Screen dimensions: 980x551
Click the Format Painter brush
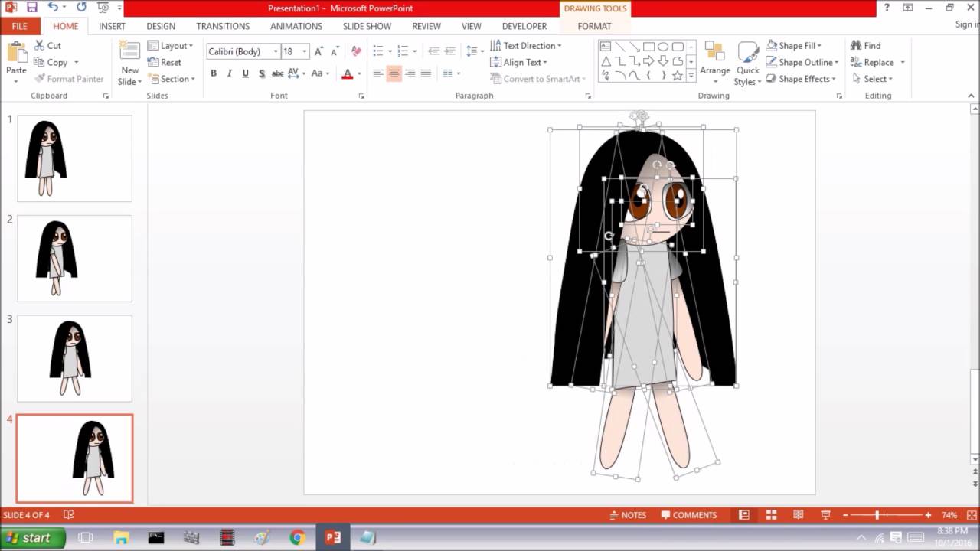click(39, 79)
